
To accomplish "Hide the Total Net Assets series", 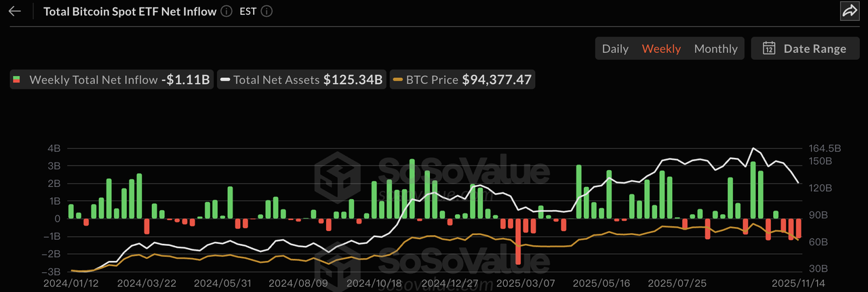I will 277,80.
